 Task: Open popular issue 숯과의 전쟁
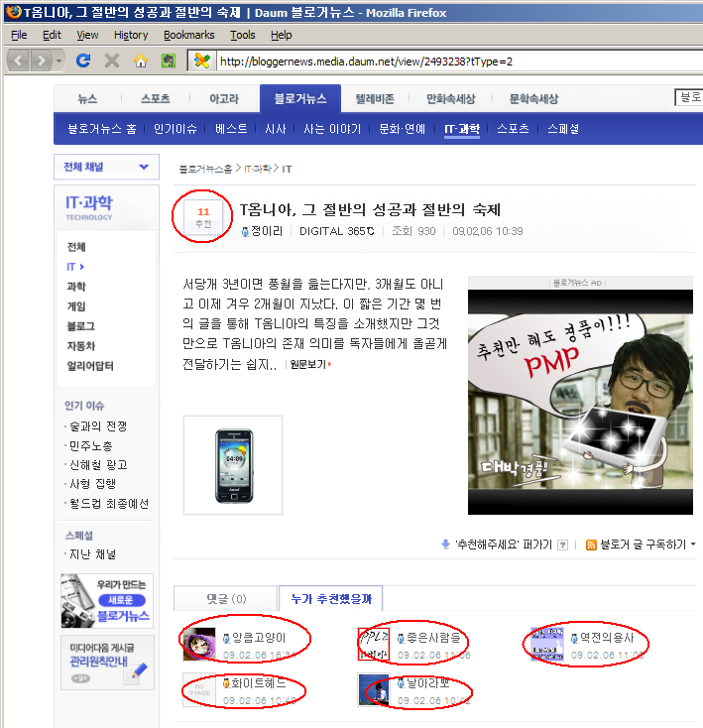click(x=98, y=426)
